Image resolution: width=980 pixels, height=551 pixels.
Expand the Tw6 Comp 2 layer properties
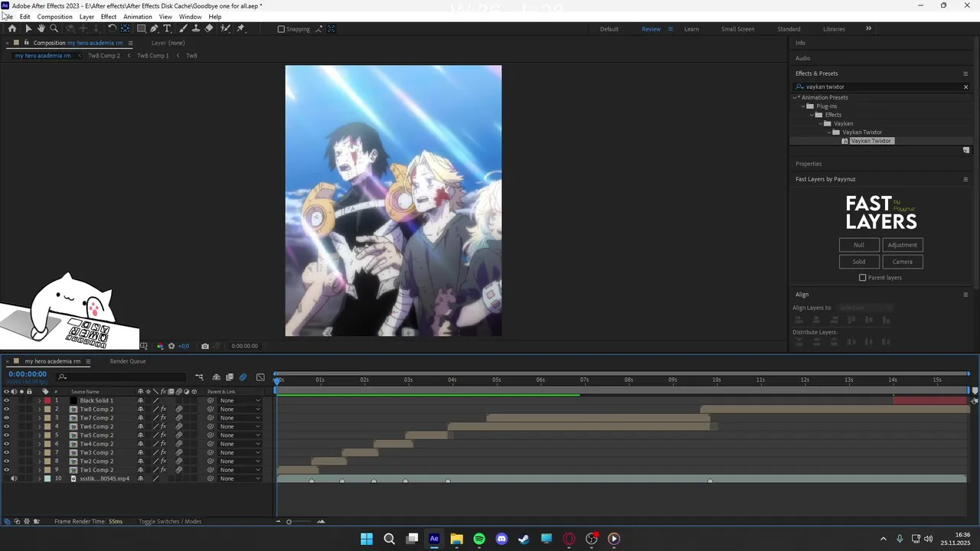39,426
